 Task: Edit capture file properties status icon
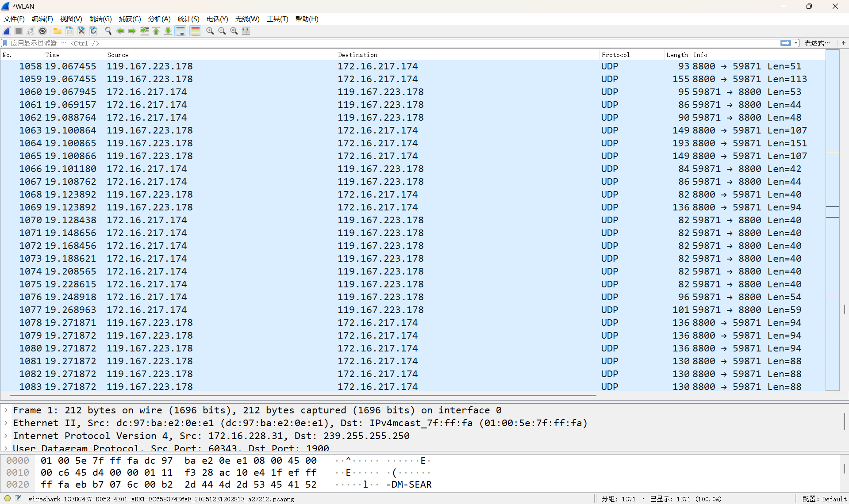(18, 498)
